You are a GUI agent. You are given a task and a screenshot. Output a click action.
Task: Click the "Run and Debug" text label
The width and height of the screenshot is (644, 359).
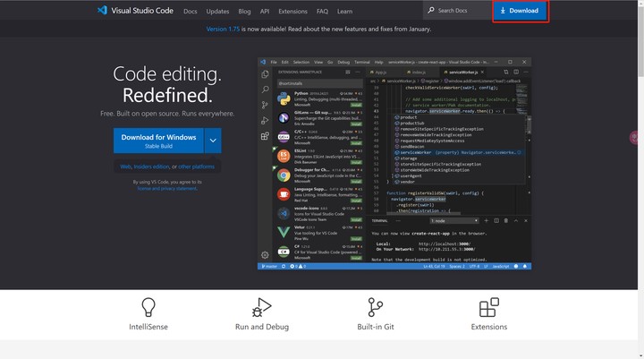tap(261, 327)
